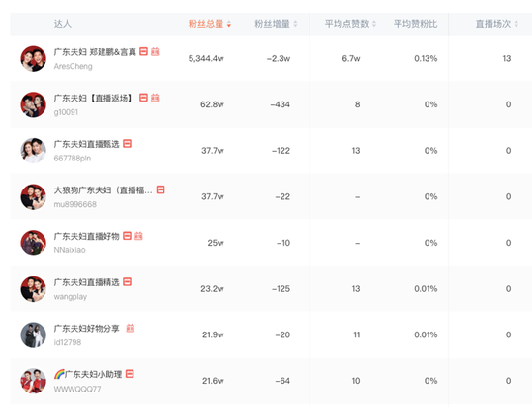This screenshot has height=407, width=532.
Task: Click red gift badge beside 广东夫妇好物分享
Action: coord(131,328)
